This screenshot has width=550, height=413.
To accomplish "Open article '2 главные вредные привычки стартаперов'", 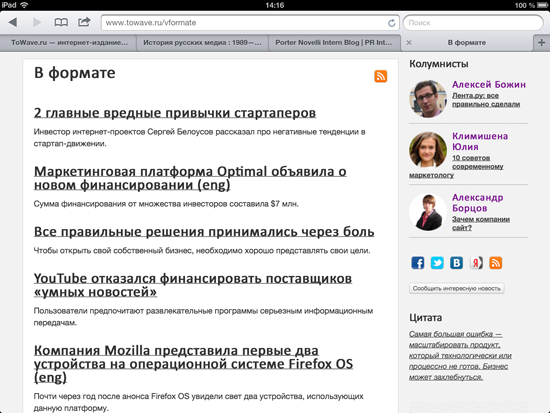I will tap(175, 113).
